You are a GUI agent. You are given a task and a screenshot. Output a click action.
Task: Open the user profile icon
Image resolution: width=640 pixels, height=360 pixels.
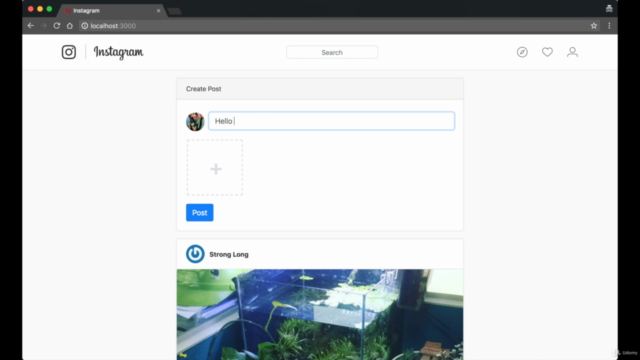tap(572, 52)
